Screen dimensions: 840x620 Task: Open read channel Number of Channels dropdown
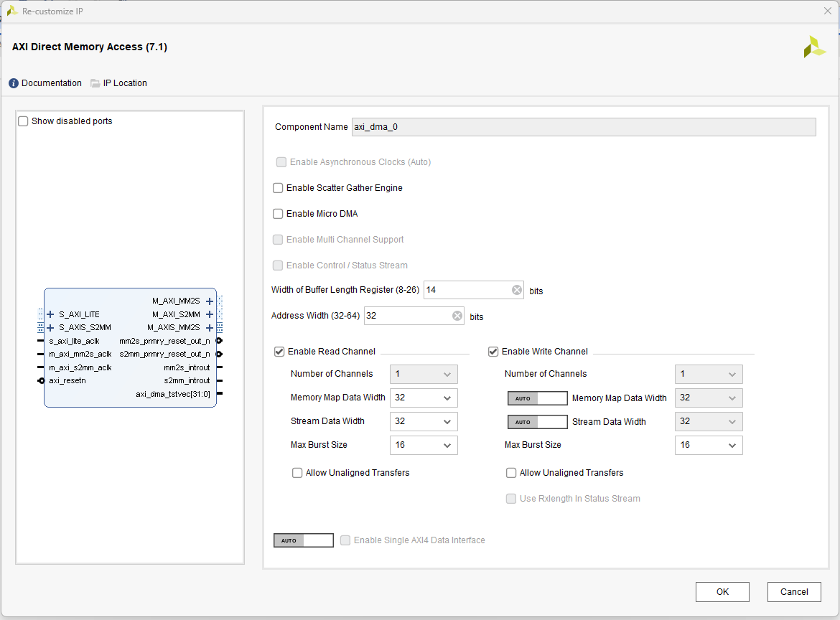424,375
